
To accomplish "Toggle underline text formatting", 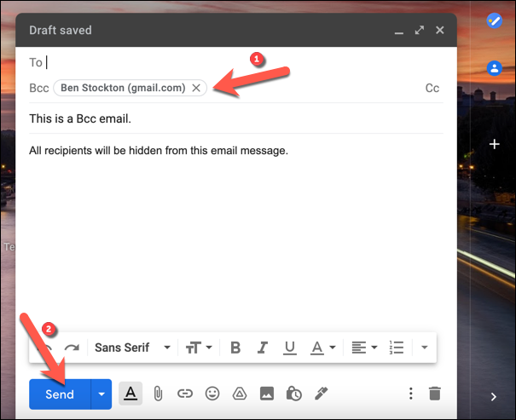I will click(x=290, y=348).
